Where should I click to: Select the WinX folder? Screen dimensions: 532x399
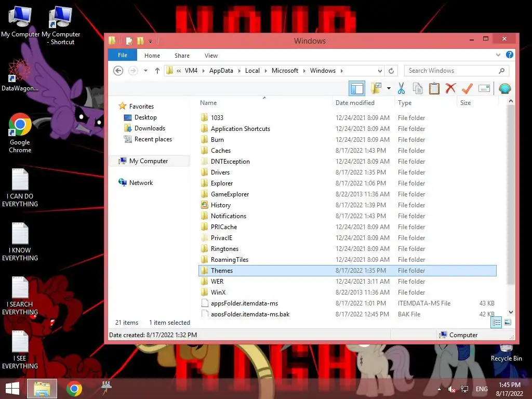pyautogui.click(x=218, y=292)
